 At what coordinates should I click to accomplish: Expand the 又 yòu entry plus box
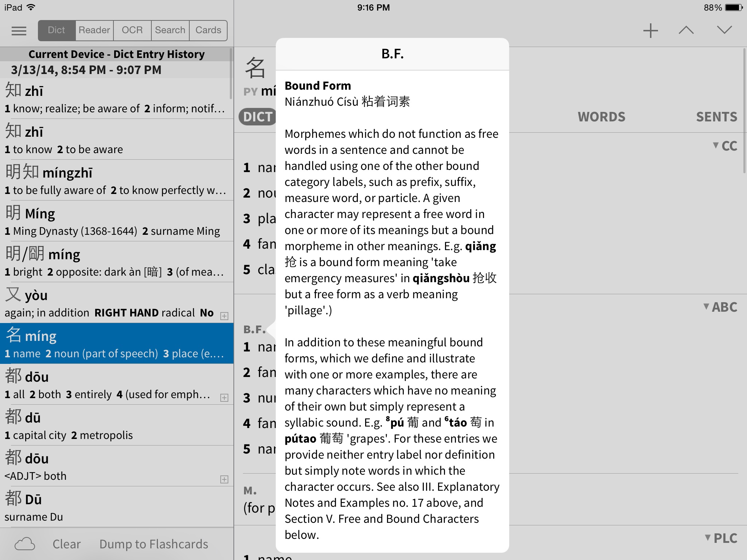[x=224, y=316]
